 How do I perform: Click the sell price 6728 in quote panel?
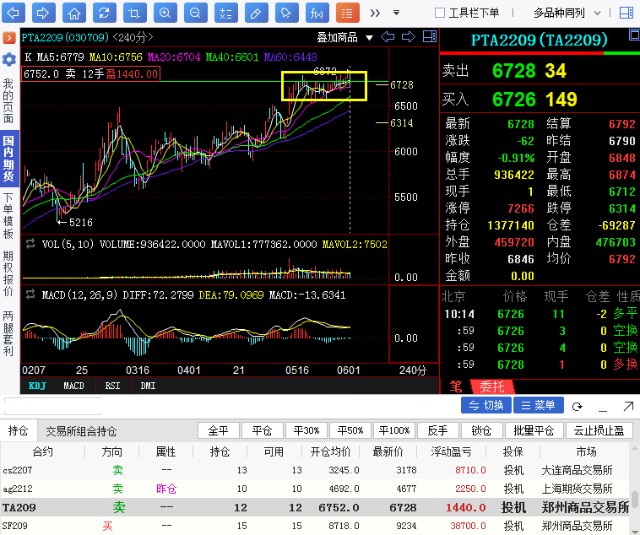pos(513,71)
